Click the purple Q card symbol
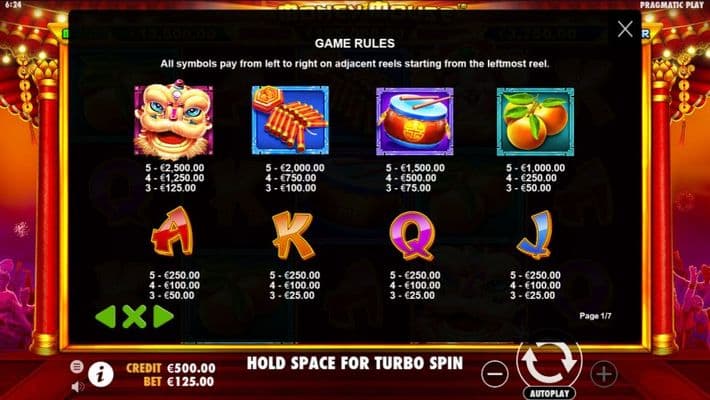The image size is (710, 400). (413, 236)
